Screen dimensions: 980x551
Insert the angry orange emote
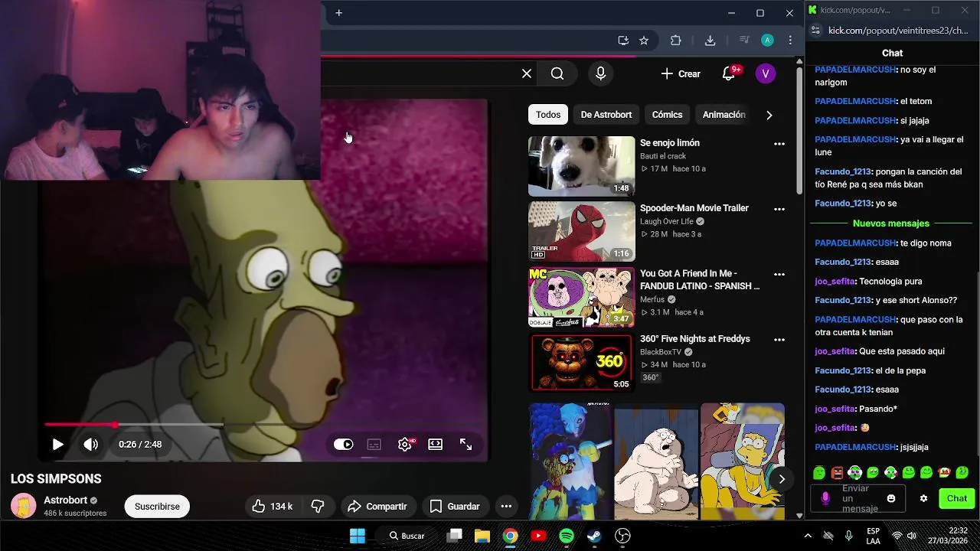(837, 473)
